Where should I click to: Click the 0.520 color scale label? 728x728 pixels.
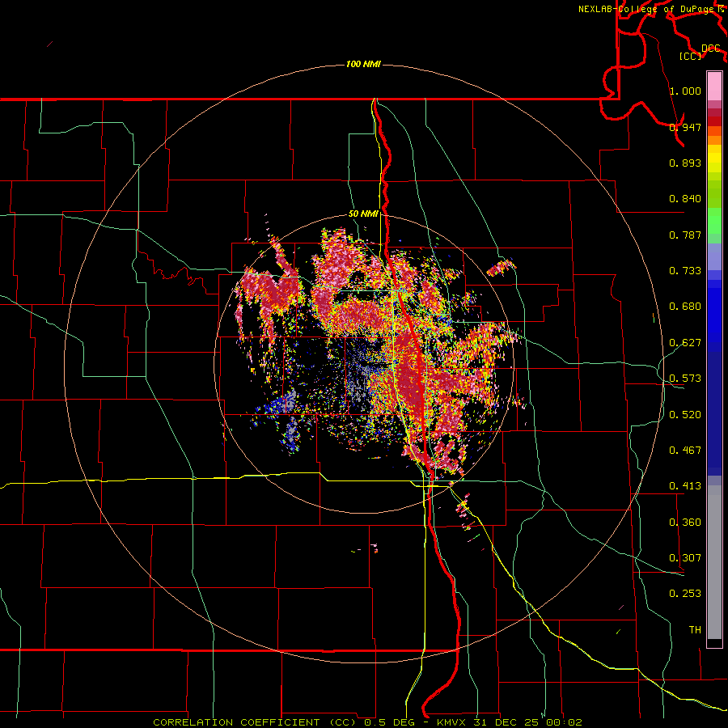point(685,415)
